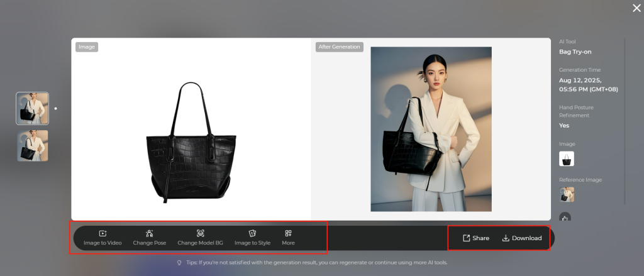Click the 'Image' label tag
644x276 pixels.
click(x=87, y=47)
